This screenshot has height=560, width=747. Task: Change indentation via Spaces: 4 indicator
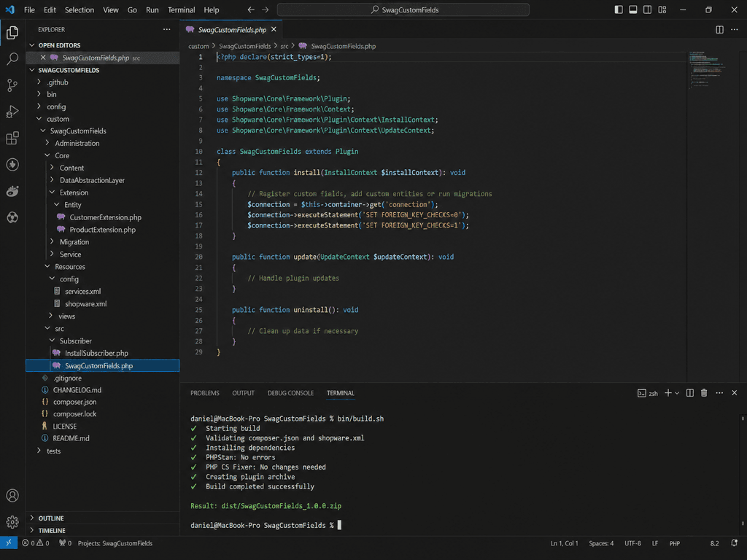(x=600, y=542)
